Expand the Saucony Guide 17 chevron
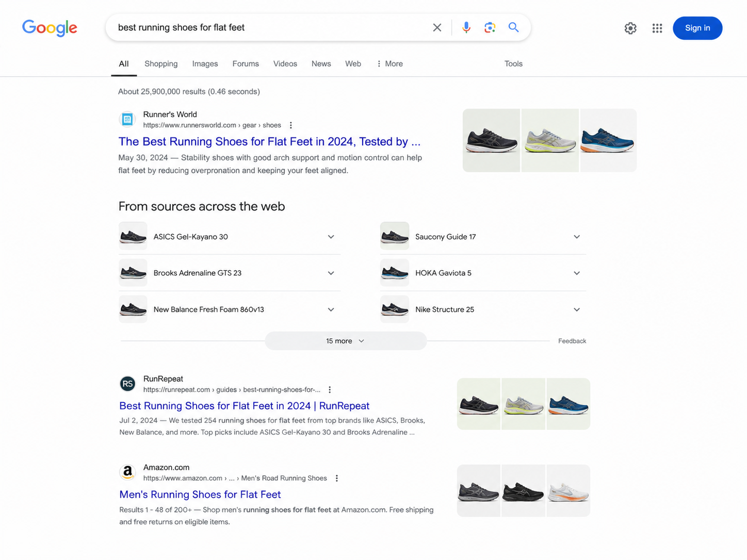This screenshot has width=747, height=560. coord(577,237)
